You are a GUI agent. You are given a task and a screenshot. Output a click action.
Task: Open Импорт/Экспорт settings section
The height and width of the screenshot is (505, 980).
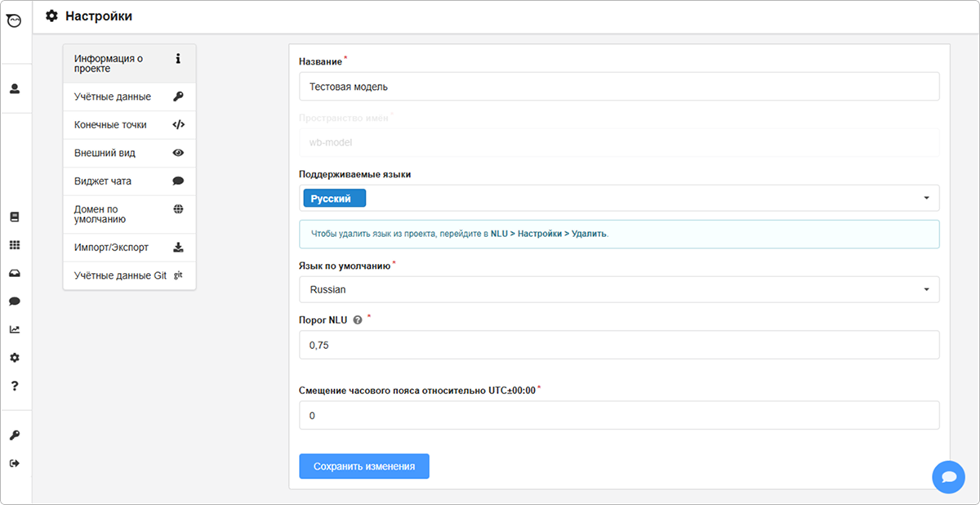click(x=129, y=248)
